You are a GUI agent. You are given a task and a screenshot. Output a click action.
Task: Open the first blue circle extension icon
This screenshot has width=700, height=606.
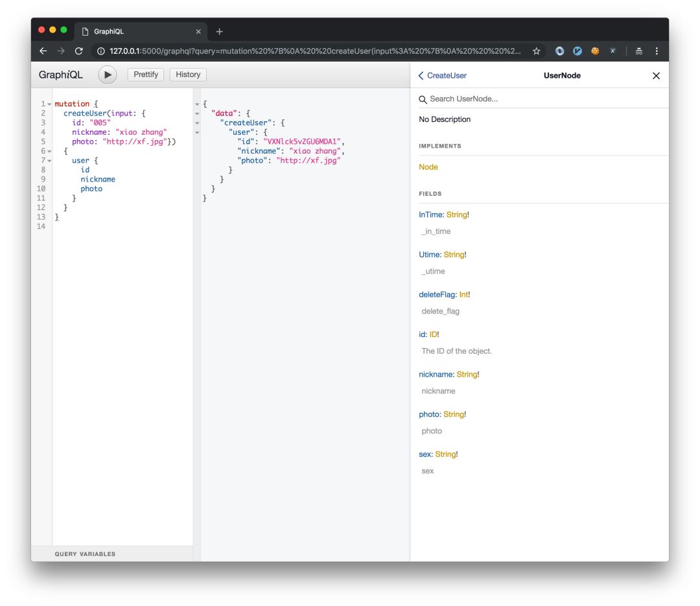[x=559, y=51]
